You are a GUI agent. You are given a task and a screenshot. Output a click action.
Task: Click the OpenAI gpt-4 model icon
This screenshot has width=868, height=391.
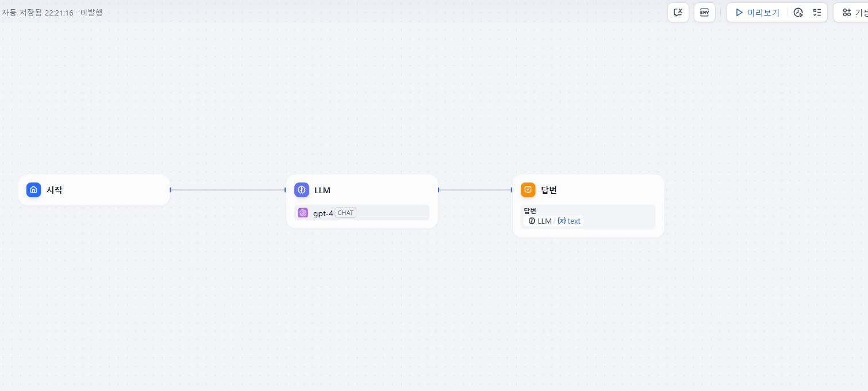click(303, 213)
